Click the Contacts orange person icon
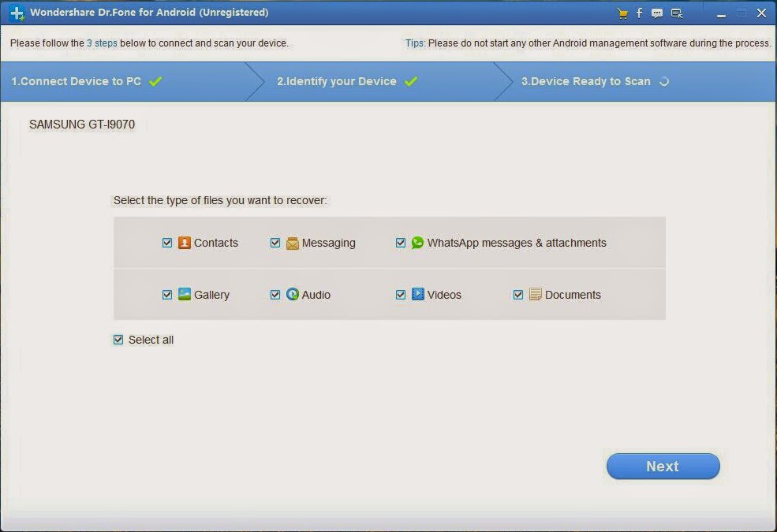The image size is (777, 532). 185,243
